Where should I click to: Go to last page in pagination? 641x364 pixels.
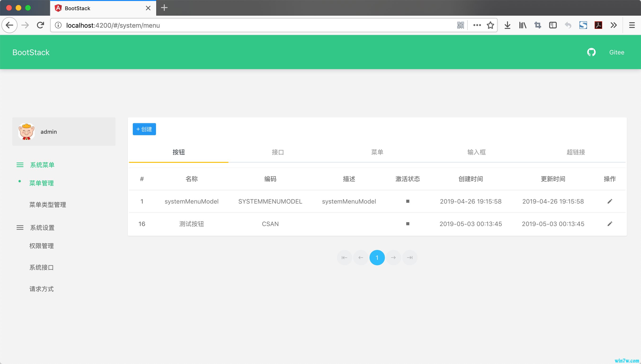(410, 257)
